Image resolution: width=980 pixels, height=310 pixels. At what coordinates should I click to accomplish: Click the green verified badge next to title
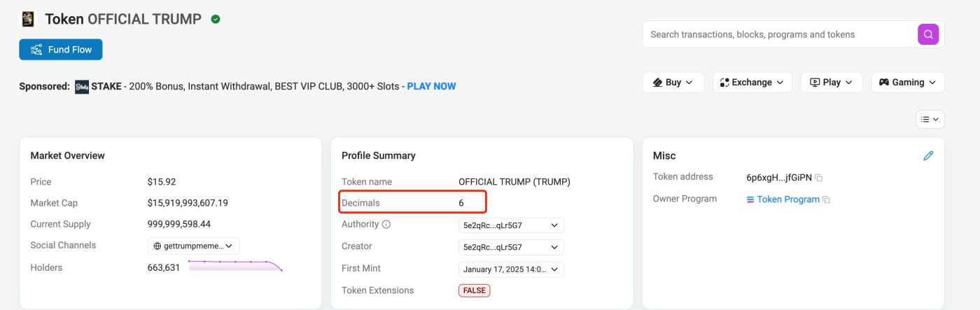(x=216, y=19)
